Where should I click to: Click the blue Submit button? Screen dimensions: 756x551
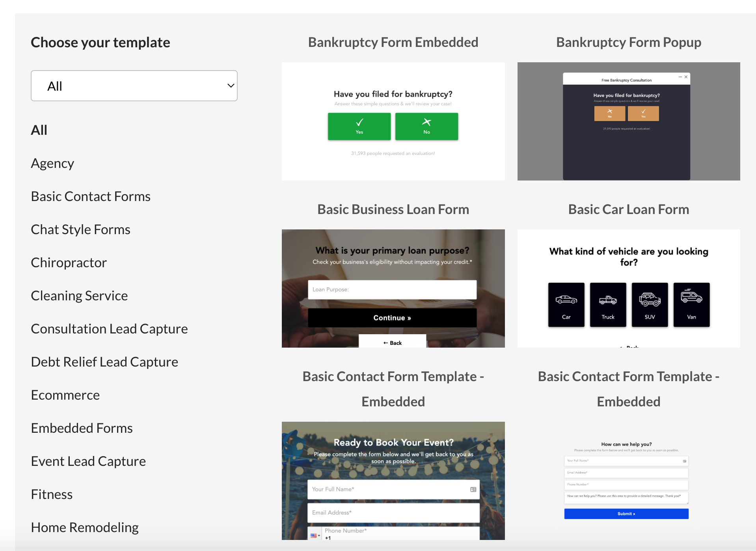tap(626, 514)
